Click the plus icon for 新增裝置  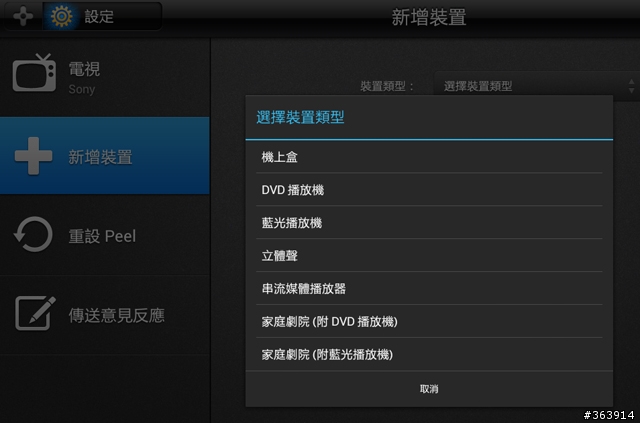(x=33, y=156)
